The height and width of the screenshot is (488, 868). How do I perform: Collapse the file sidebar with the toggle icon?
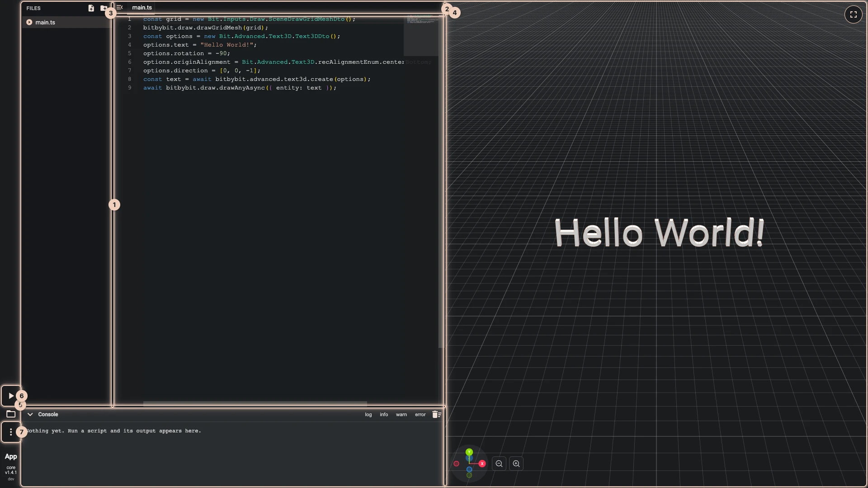click(x=119, y=7)
